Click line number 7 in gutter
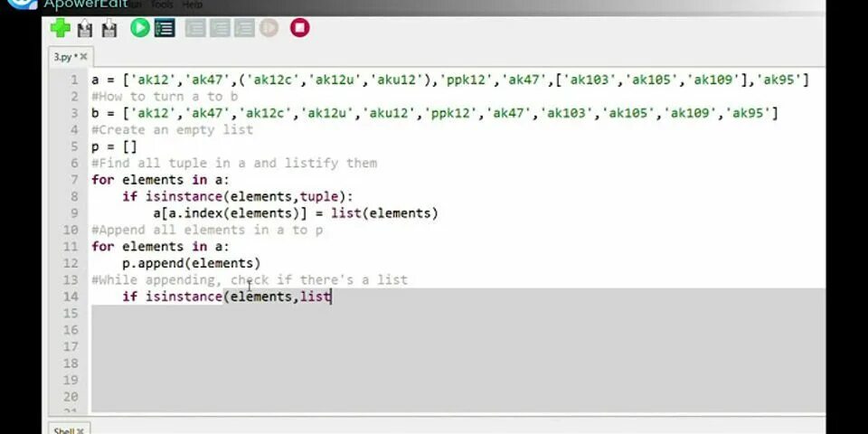Image resolution: width=868 pixels, height=434 pixels. 74,180
